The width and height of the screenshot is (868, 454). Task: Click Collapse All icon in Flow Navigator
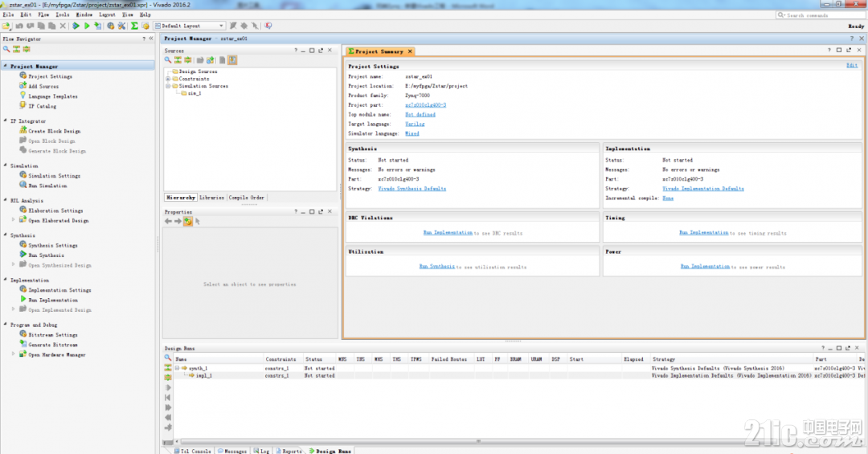17,49
